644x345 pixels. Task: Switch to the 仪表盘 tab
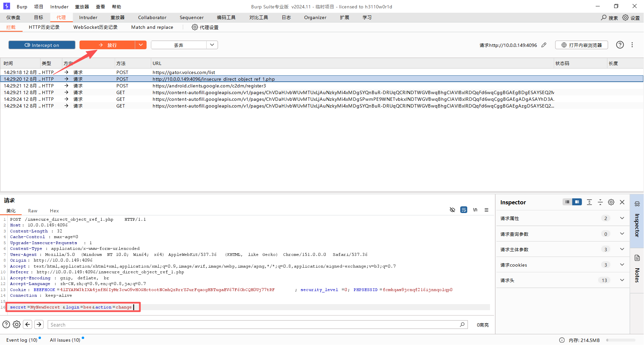[x=13, y=17]
